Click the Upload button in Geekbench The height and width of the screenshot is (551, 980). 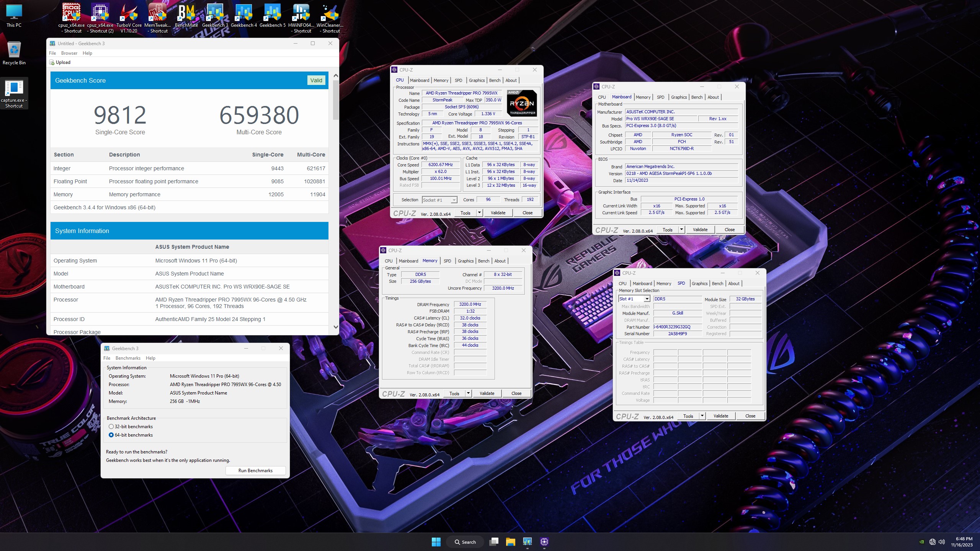(60, 62)
